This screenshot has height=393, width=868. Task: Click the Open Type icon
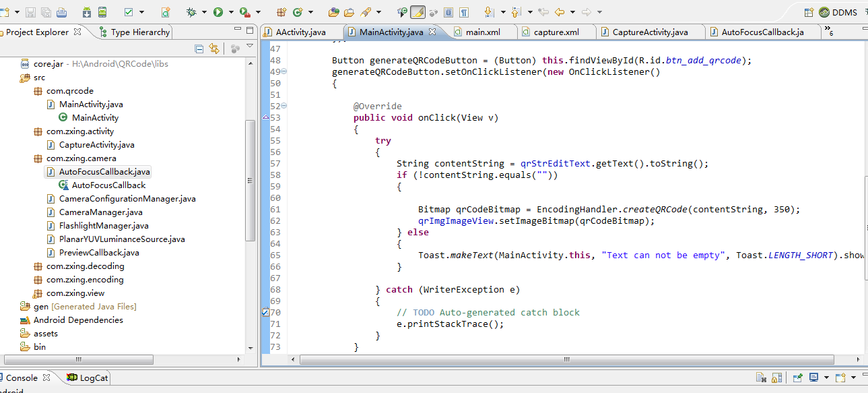coord(333,12)
